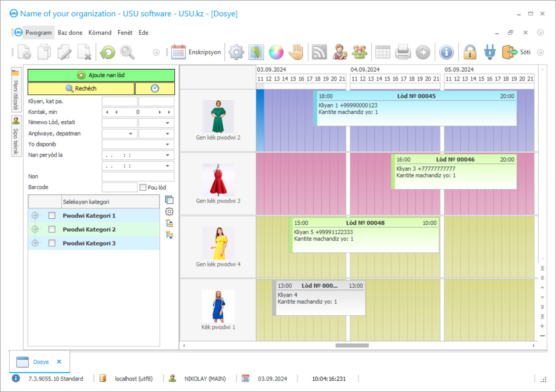Click the green refresh arrow icon
Image resolution: width=556 pixels, height=392 pixels.
[108, 52]
